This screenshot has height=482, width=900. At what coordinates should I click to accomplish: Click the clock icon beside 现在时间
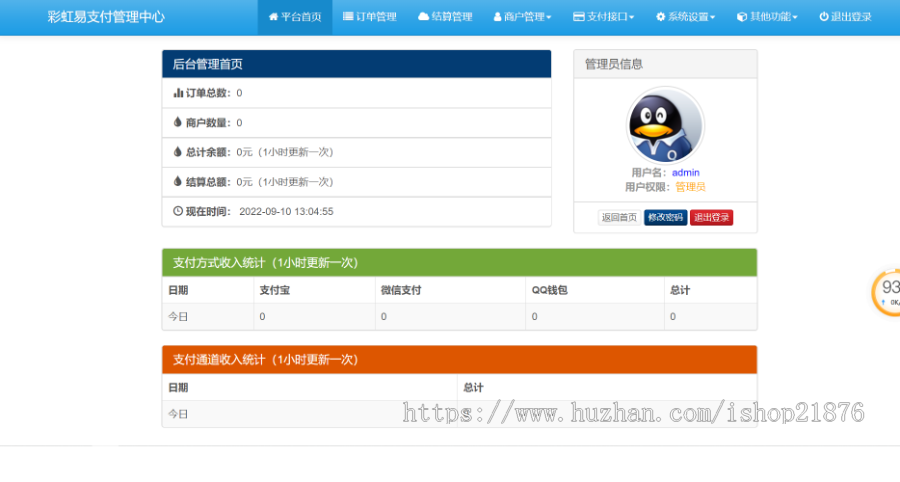(178, 211)
